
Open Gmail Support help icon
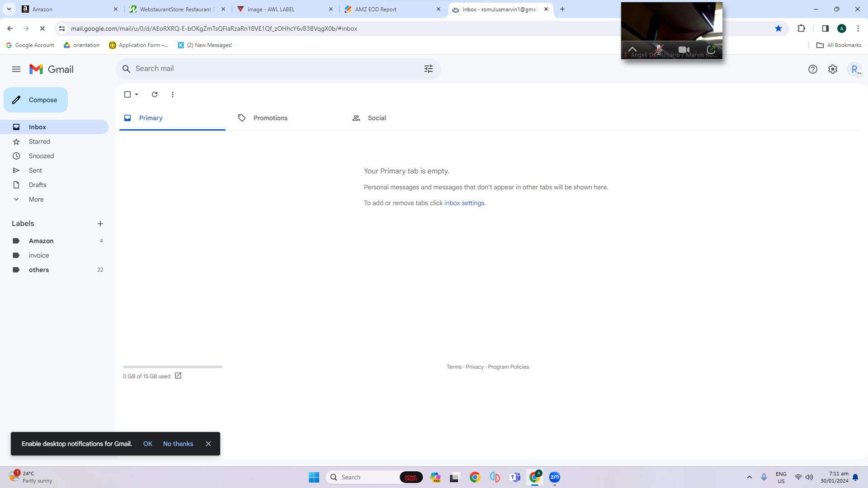(813, 69)
